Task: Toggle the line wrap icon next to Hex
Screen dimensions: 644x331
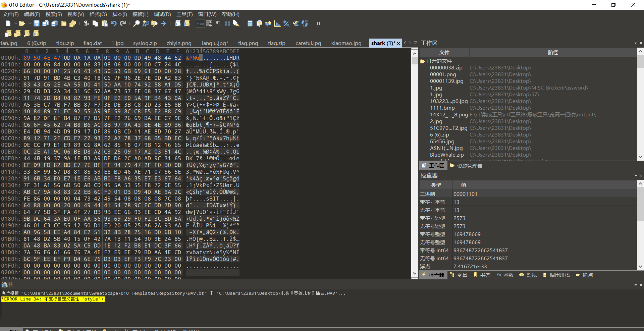Action: (x=209, y=23)
